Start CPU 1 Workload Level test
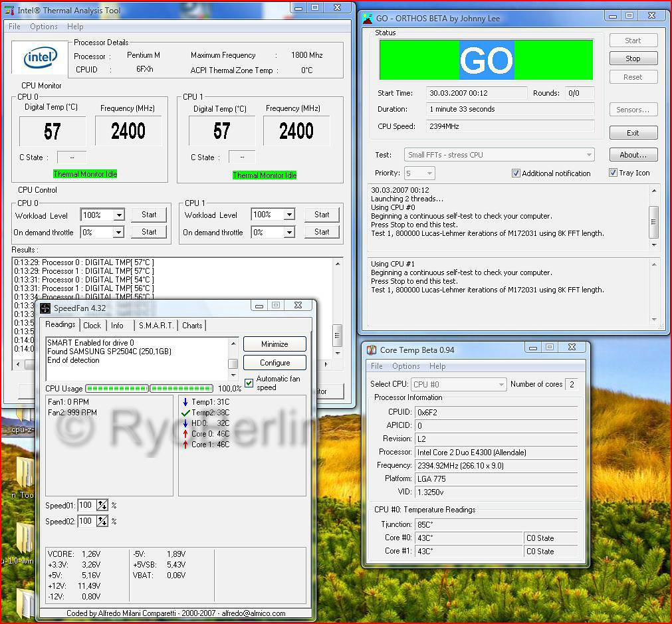The height and width of the screenshot is (624, 672). [322, 215]
